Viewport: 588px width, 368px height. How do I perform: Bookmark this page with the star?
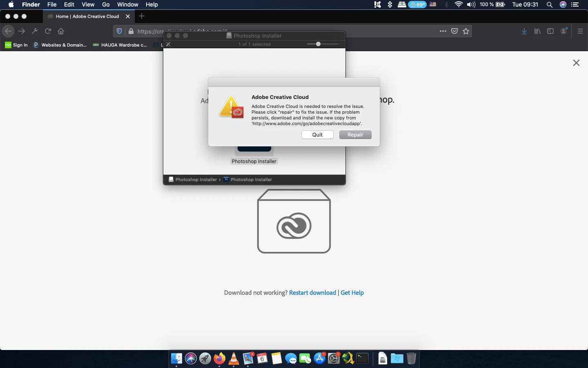point(466,31)
